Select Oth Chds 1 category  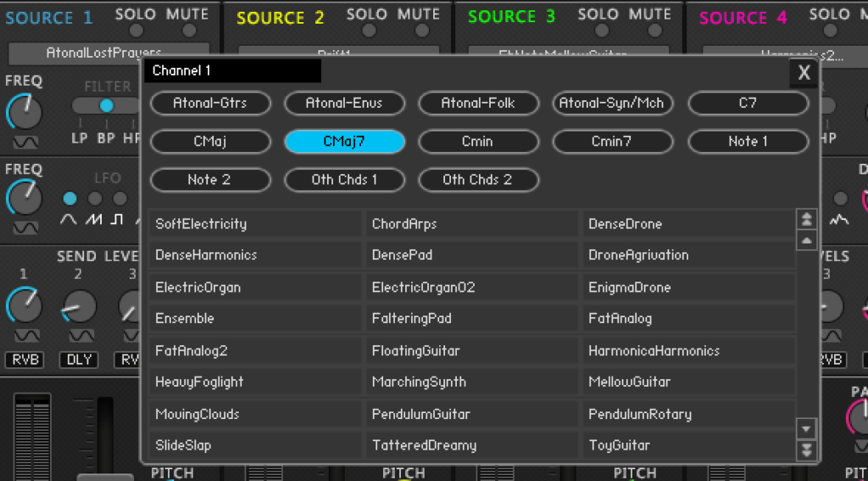344,180
